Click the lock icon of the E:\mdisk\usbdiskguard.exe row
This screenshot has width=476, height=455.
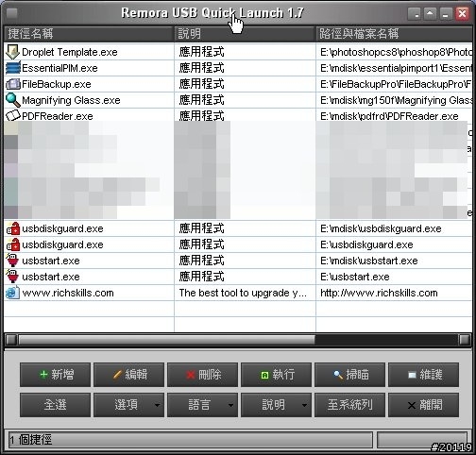coord(12,228)
